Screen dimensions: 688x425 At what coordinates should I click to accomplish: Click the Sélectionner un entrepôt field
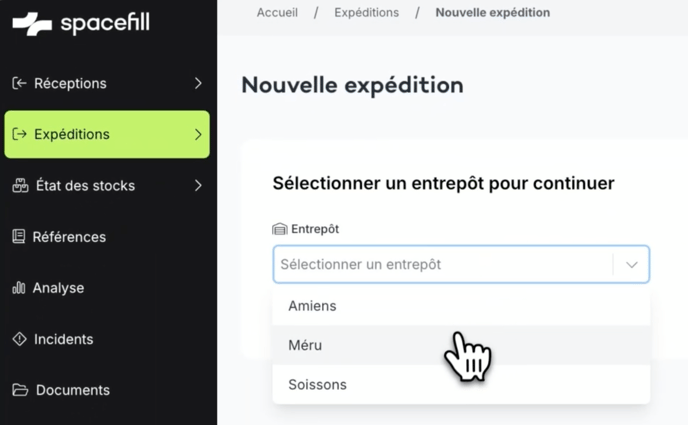click(440, 265)
